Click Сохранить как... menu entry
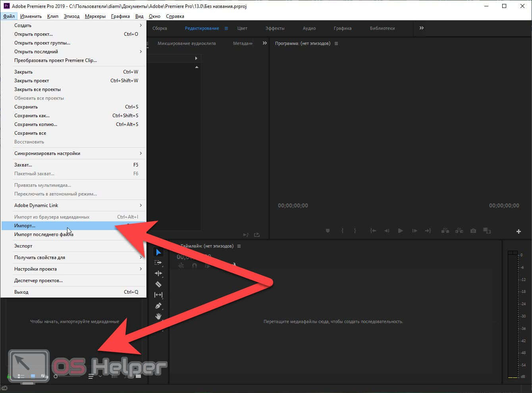This screenshot has height=393, width=532. coord(32,116)
